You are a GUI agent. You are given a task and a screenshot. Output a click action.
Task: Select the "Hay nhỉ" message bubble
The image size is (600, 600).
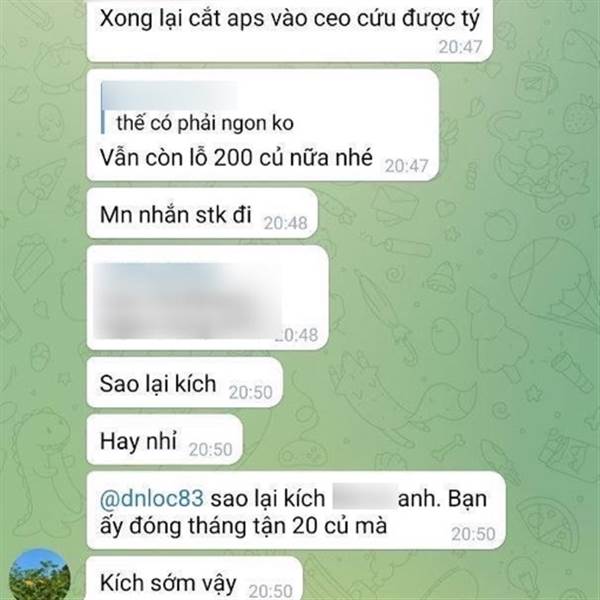point(138,441)
